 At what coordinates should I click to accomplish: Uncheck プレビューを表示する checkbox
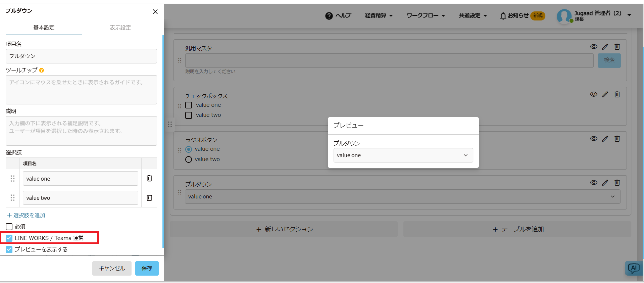coord(9,249)
